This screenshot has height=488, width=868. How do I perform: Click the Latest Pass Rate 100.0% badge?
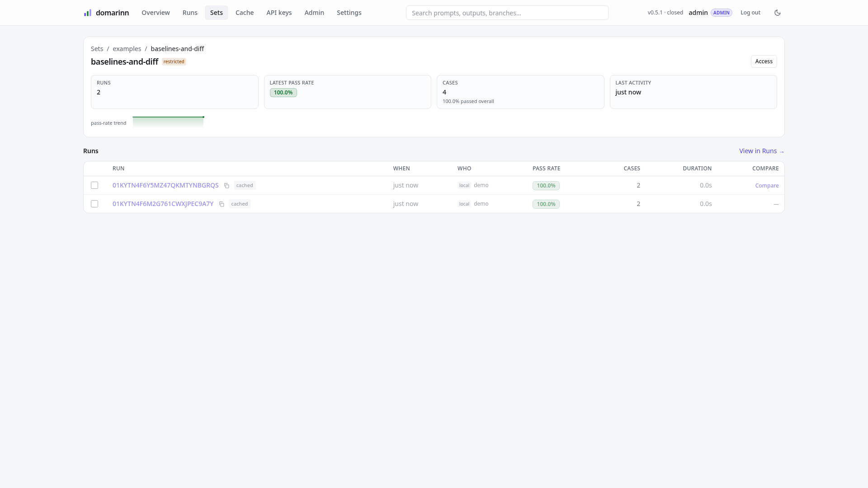(x=283, y=93)
